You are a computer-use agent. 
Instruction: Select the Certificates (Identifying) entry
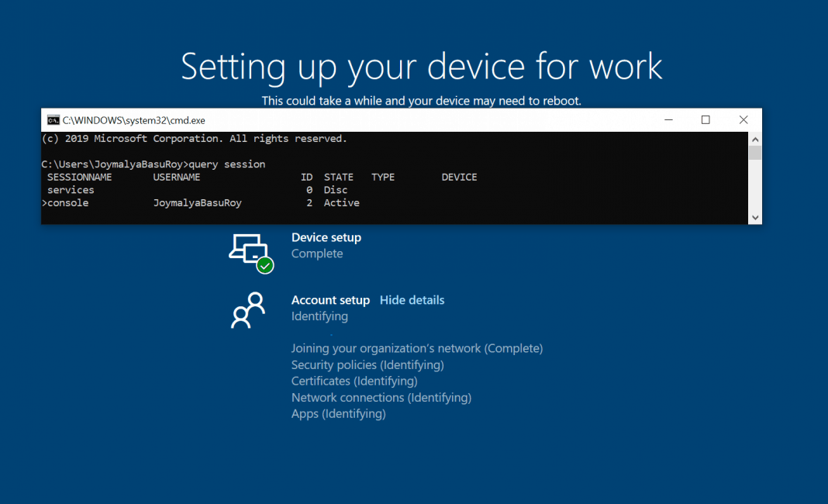354,381
